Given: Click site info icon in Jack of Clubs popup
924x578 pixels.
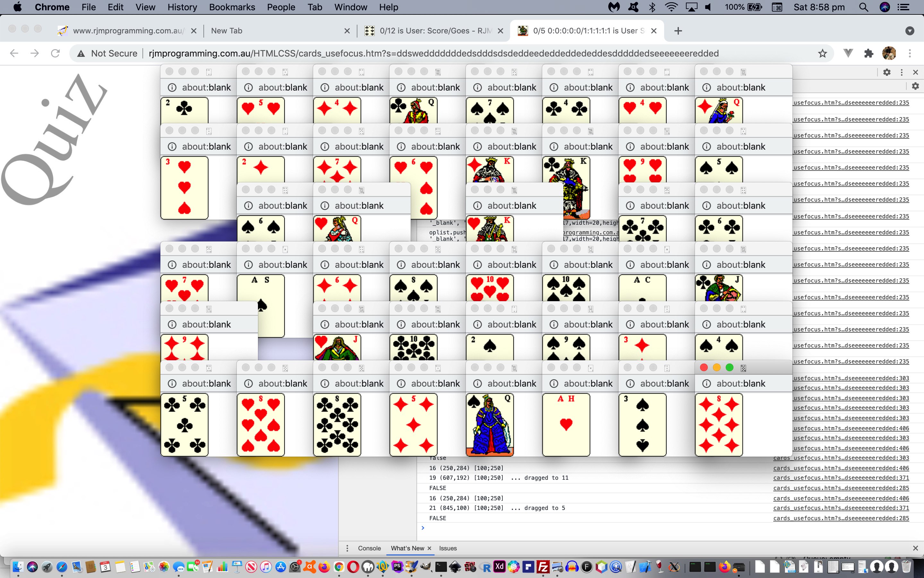Looking at the screenshot, I should (x=707, y=265).
